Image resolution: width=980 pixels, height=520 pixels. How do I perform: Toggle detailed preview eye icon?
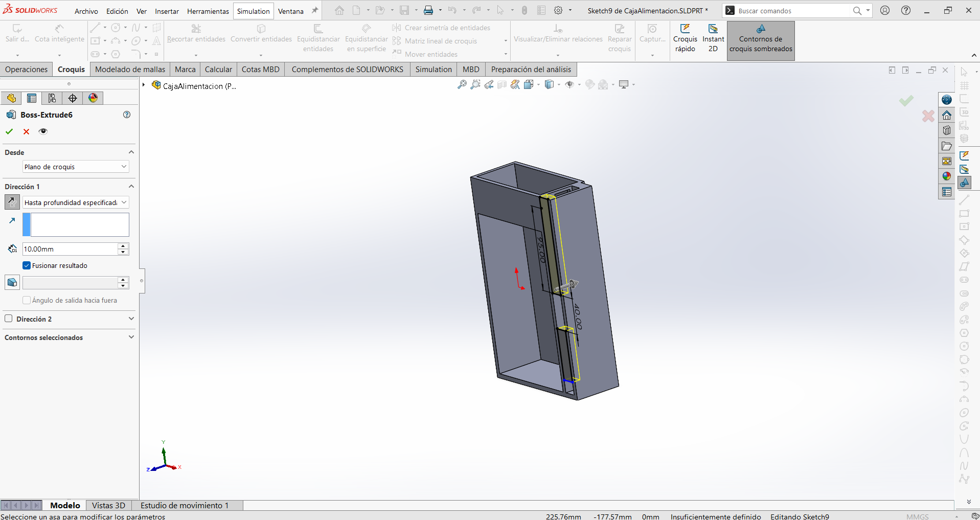(43, 131)
